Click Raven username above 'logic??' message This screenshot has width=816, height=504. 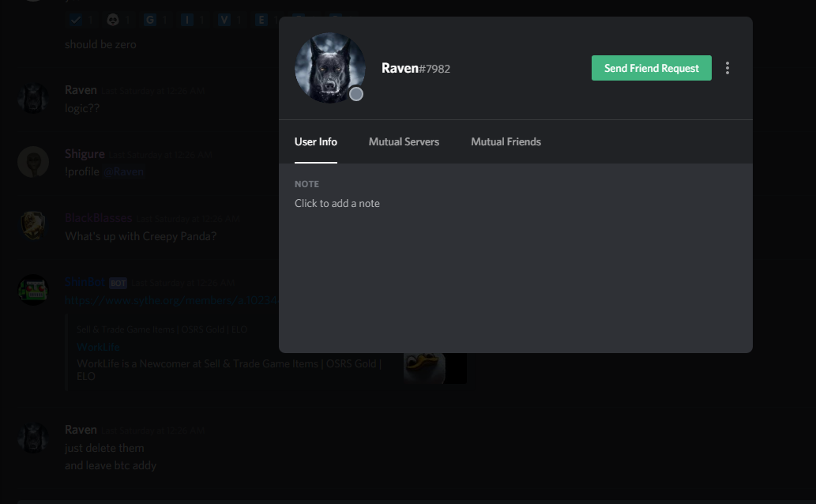pos(81,90)
